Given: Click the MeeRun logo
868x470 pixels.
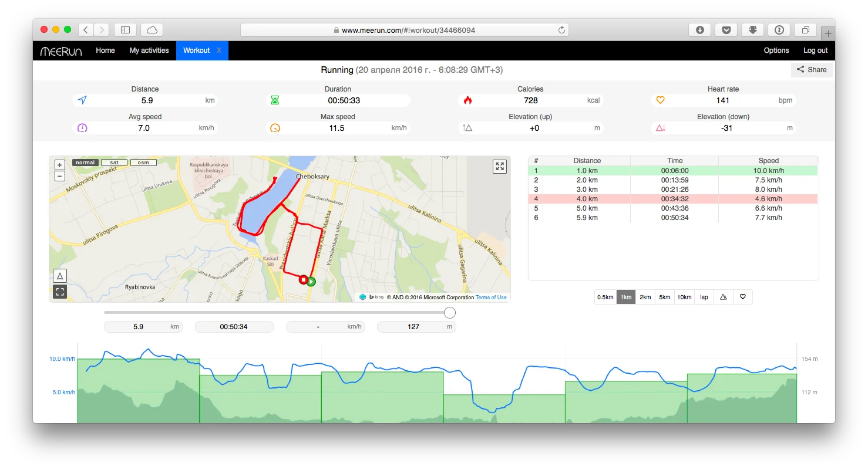Looking at the screenshot, I should click(x=61, y=51).
